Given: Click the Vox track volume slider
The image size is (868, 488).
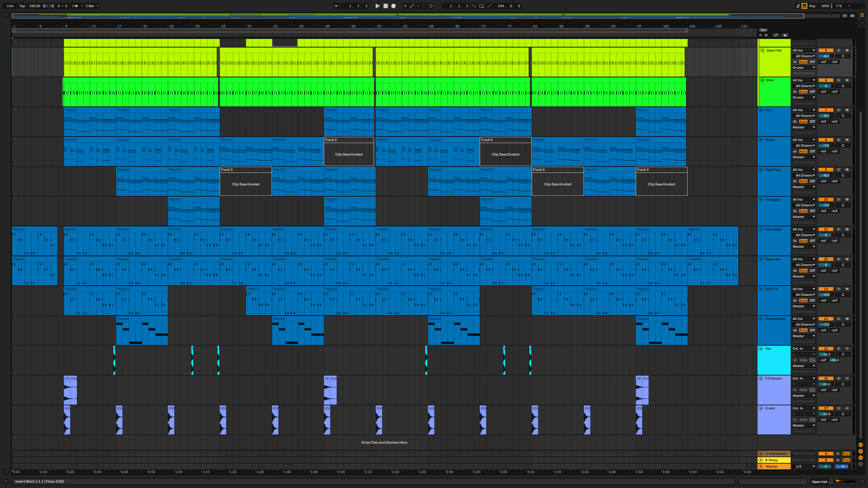Looking at the screenshot, I should pos(826,354).
